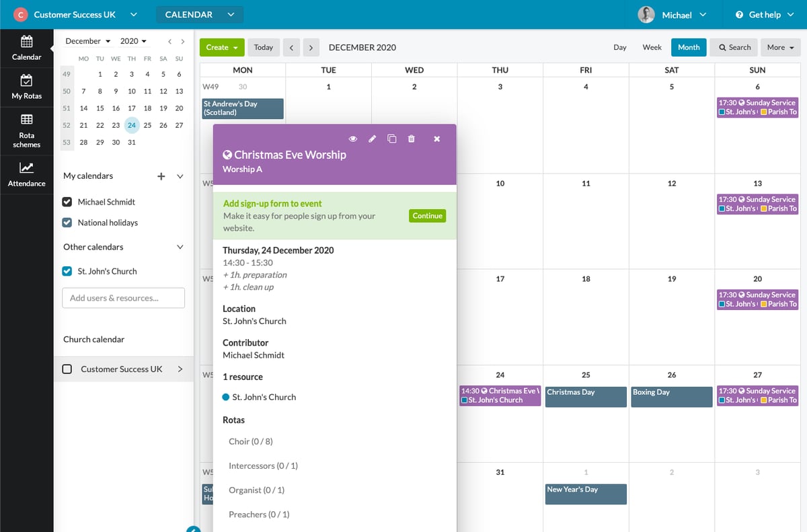This screenshot has width=807, height=532.
Task: Collapse the Other calendars section
Action: pyautogui.click(x=180, y=247)
